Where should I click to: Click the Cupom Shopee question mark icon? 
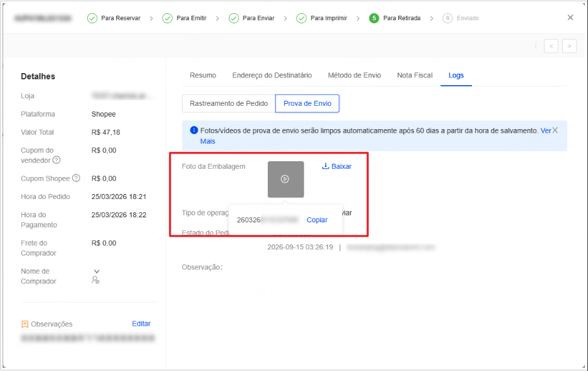(76, 178)
